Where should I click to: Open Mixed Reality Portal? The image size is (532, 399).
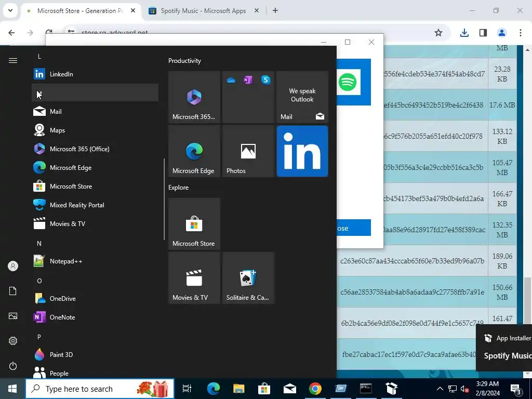(95, 205)
